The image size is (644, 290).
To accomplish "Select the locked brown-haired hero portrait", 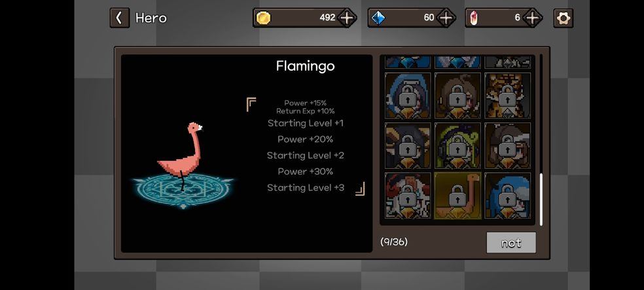I will (457, 96).
